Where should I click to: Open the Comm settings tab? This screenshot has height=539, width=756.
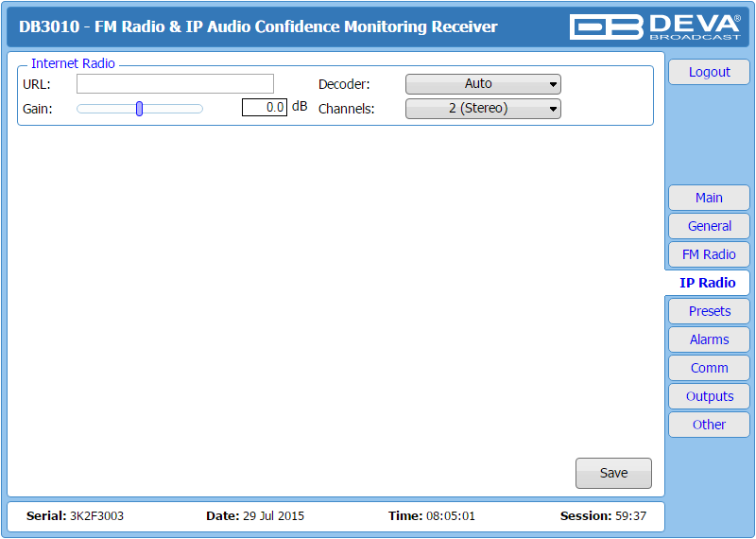(x=709, y=368)
